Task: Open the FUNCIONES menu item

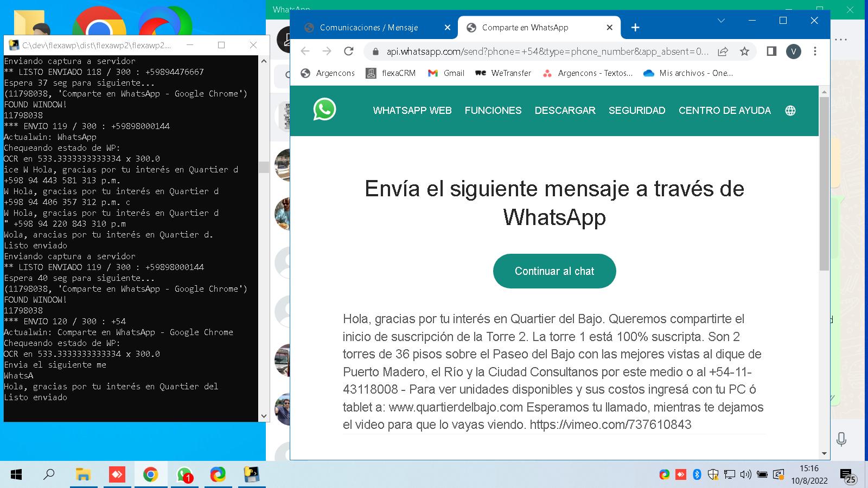Action: pyautogui.click(x=493, y=111)
